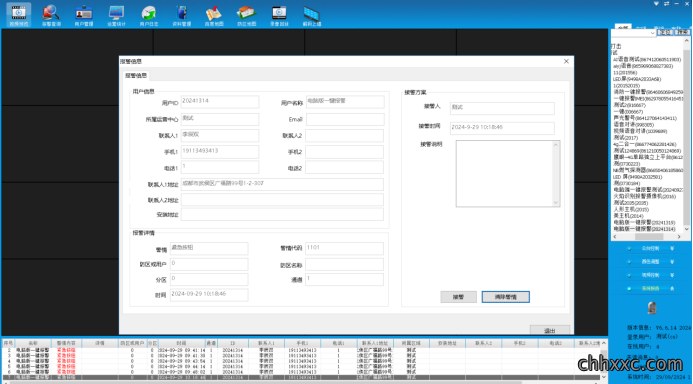Click the small device icon in right panel
693x384 pixels.
tap(651, 308)
